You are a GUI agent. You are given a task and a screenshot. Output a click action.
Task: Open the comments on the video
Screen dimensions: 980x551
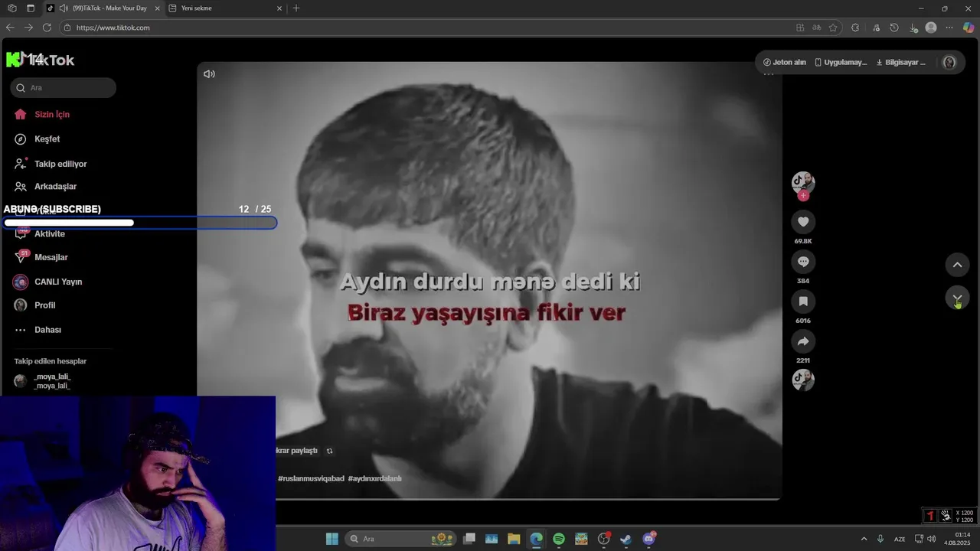tap(803, 262)
